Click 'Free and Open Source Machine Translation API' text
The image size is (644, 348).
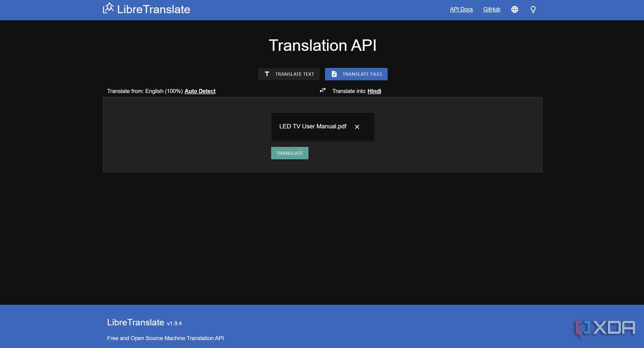(x=165, y=338)
